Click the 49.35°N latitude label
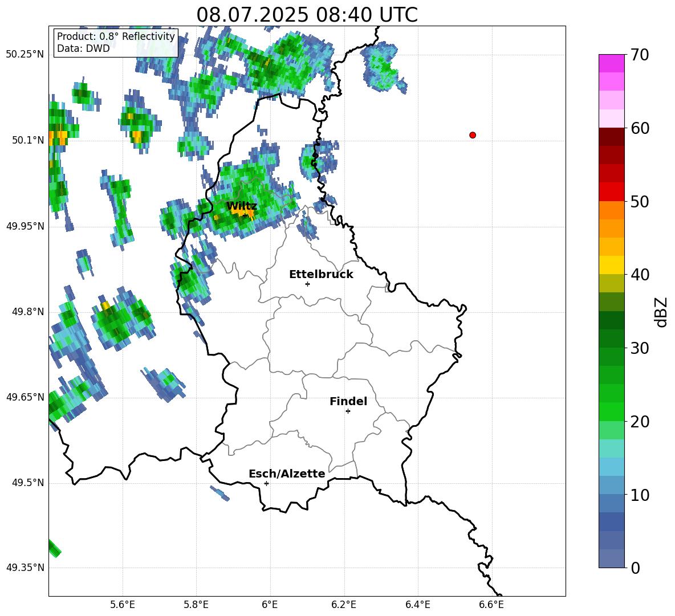Screen dimensions: 675x616 [x=25, y=568]
